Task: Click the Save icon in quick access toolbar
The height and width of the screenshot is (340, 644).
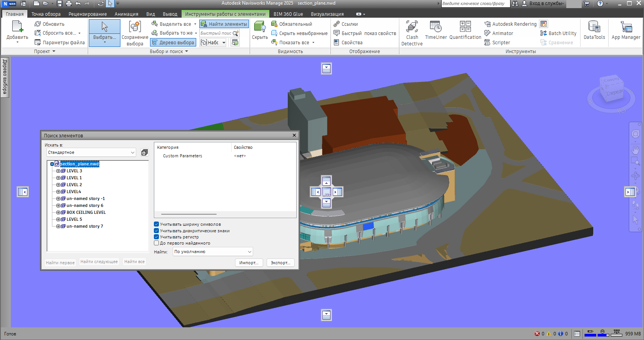Action: pos(60,3)
